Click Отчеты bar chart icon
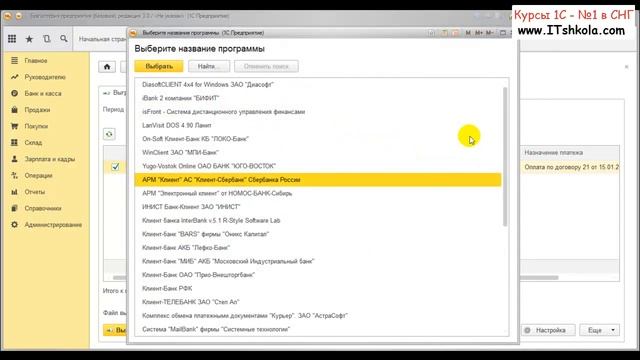The width and height of the screenshot is (640, 360). 14,191
